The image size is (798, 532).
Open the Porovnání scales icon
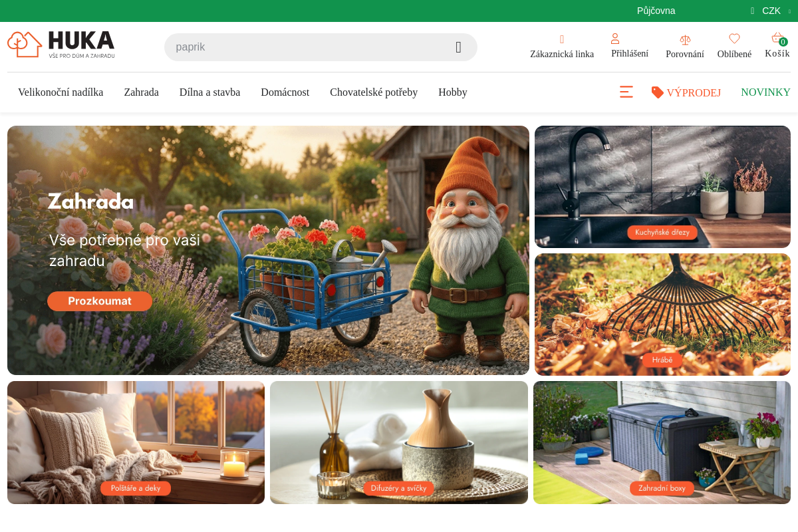pyautogui.click(x=685, y=40)
